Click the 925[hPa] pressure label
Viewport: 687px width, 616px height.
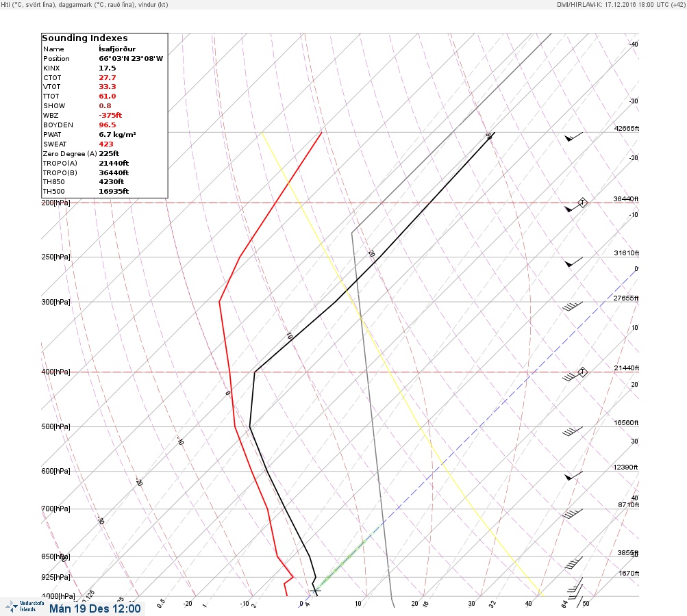tap(55, 577)
